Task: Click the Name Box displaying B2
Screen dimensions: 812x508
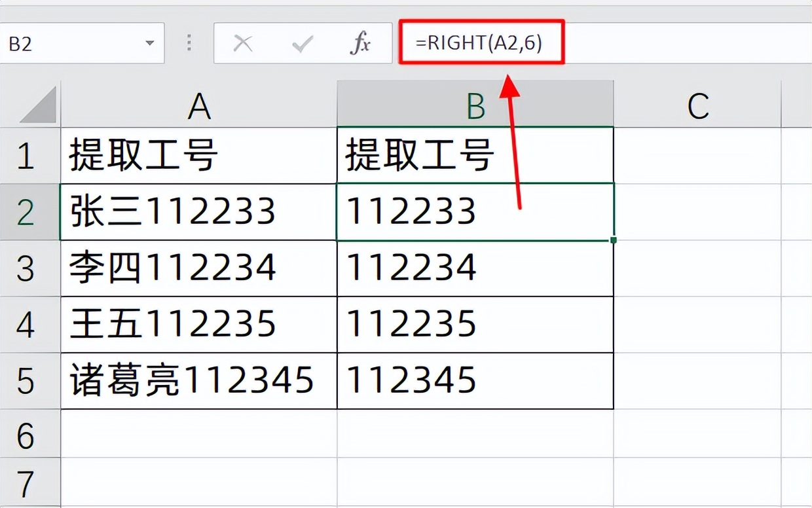Action: 72,42
